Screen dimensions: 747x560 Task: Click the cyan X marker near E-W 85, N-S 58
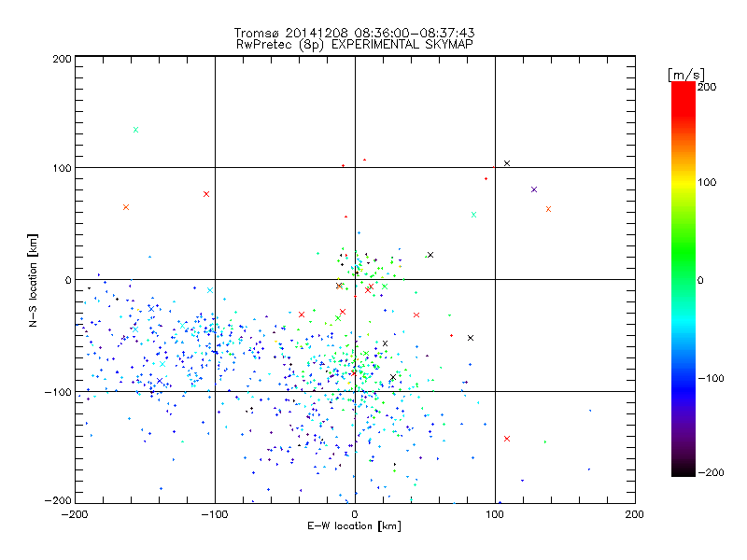coord(473,215)
